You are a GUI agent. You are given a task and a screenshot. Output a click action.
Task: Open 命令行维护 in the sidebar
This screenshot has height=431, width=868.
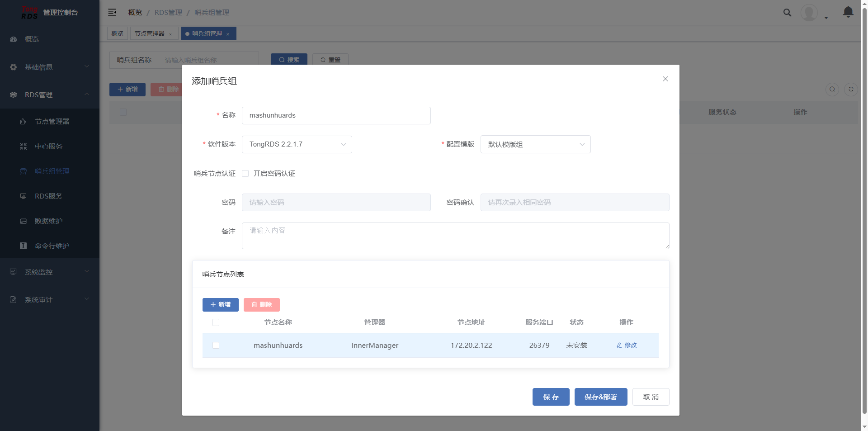pos(50,246)
